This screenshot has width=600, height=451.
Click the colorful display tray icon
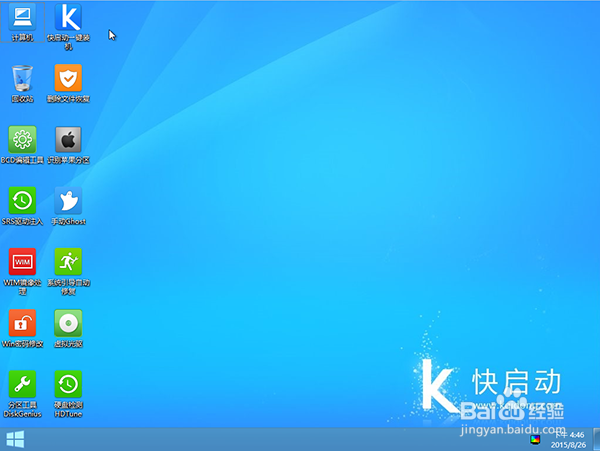click(535, 440)
